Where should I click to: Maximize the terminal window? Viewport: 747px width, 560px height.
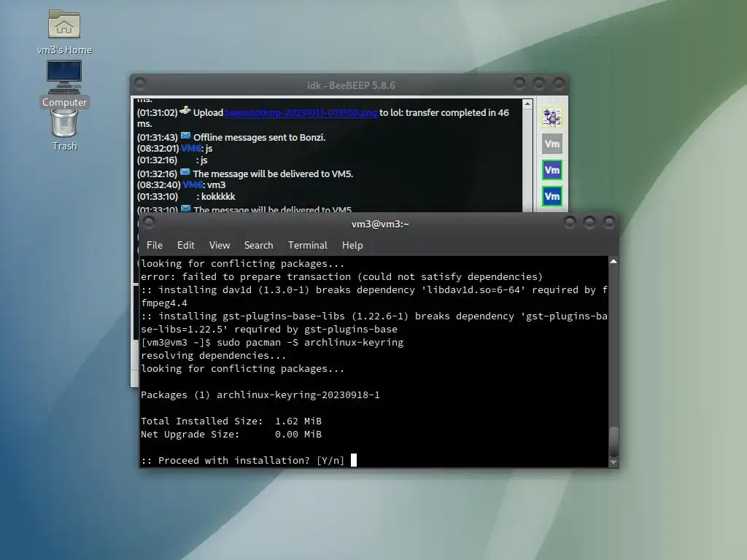click(589, 222)
